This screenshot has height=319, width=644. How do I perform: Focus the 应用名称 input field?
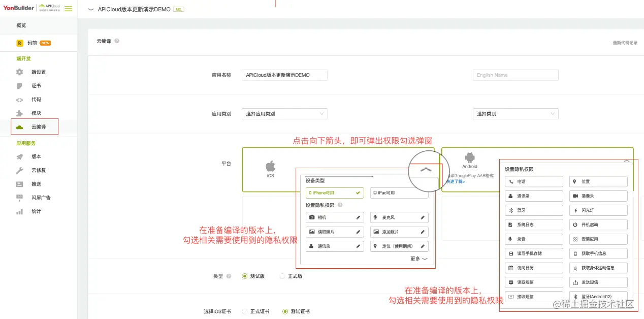[x=284, y=75]
